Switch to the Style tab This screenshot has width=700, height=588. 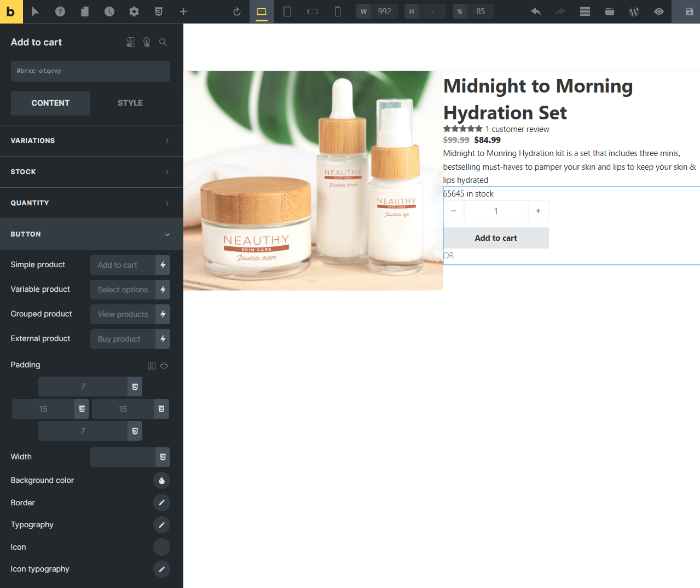130,103
